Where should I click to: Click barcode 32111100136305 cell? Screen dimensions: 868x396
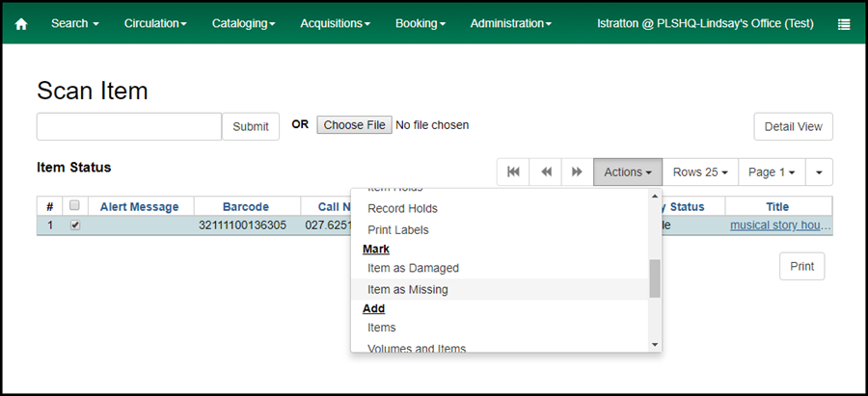(242, 225)
